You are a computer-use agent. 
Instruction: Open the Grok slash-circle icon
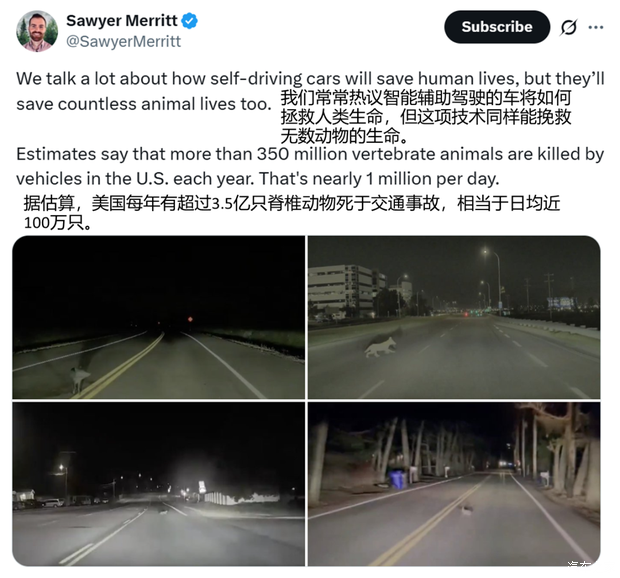[x=569, y=27]
